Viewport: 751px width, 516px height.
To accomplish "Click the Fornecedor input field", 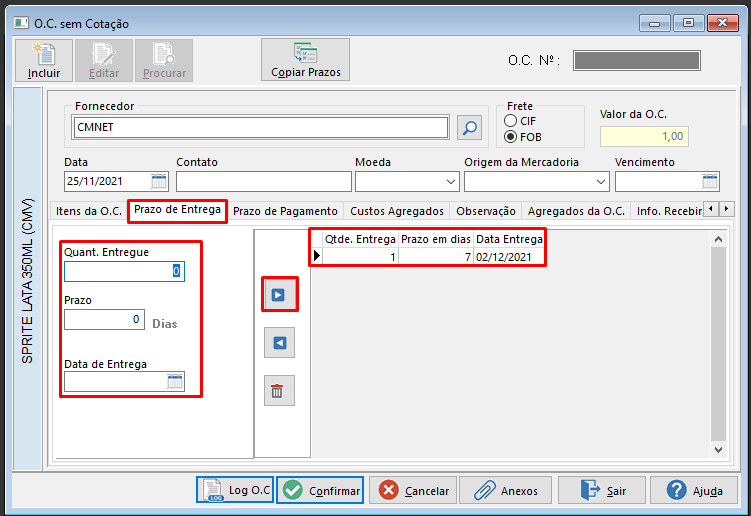I will [x=261, y=127].
